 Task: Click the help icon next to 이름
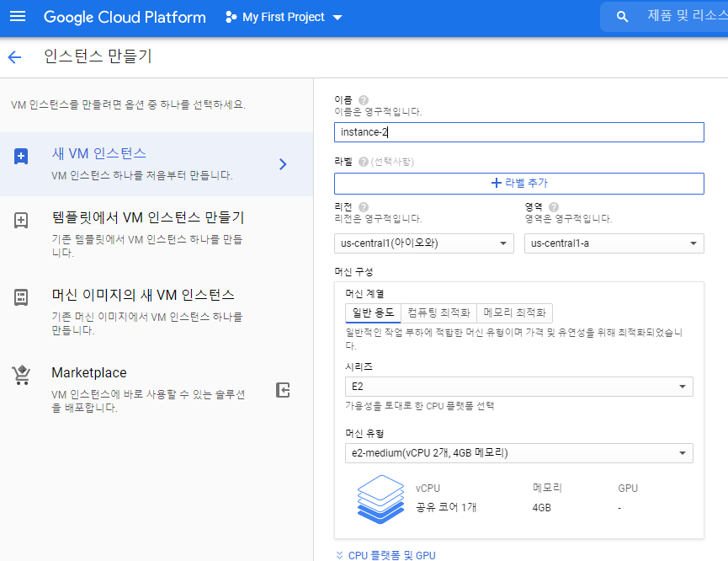[364, 100]
